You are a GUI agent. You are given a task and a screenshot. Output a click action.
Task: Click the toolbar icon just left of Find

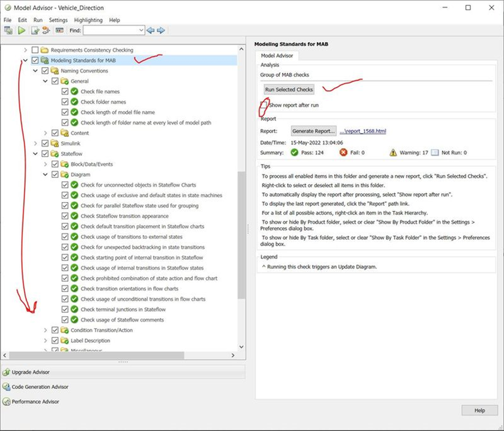[59, 30]
